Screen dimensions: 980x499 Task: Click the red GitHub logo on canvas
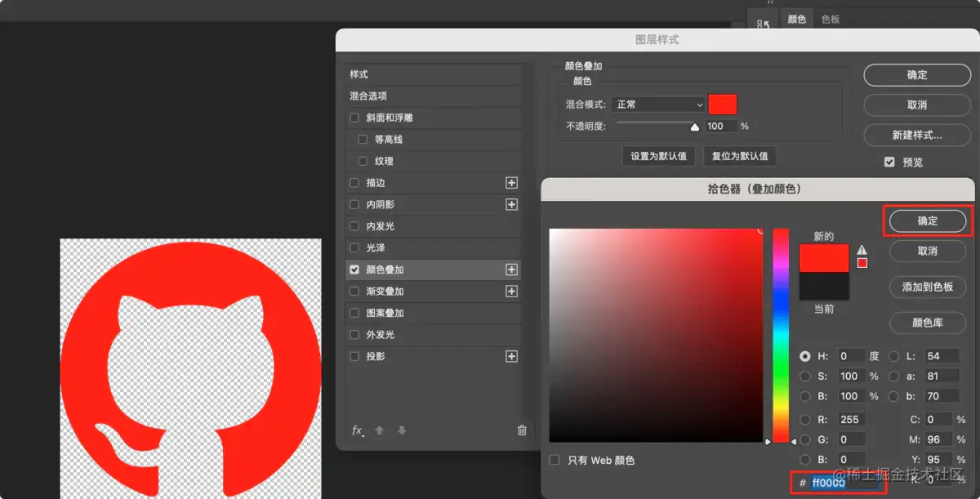coord(190,369)
